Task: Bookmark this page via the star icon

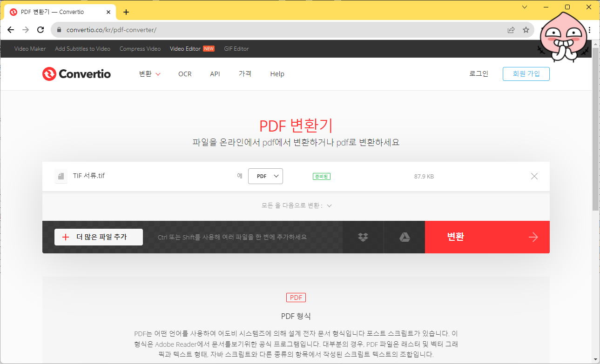Action: [526, 29]
